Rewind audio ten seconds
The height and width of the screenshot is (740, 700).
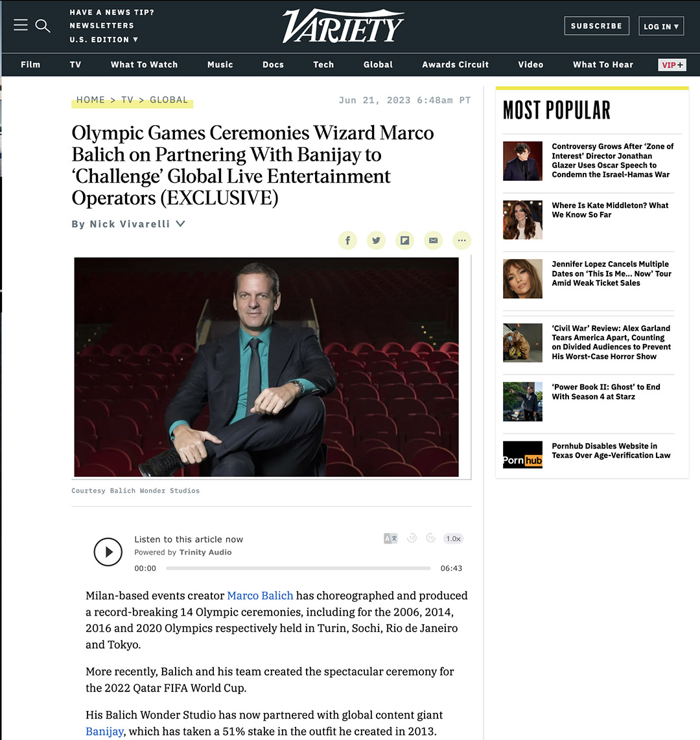[412, 538]
